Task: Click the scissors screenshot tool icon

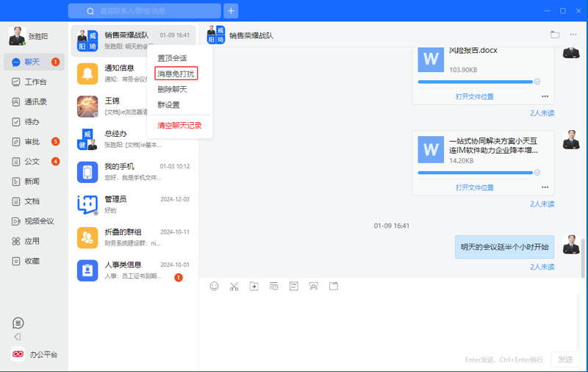Action: (234, 286)
